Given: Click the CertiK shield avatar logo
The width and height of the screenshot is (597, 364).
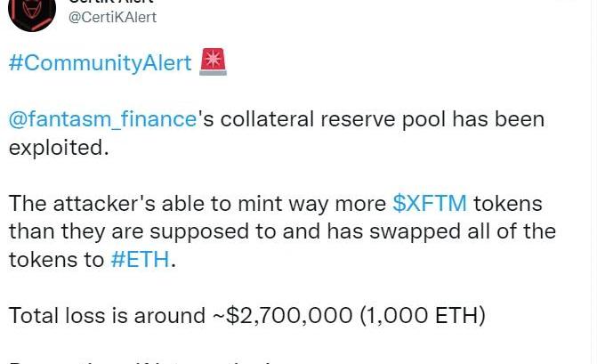Looking at the screenshot, I should pos(30,9).
